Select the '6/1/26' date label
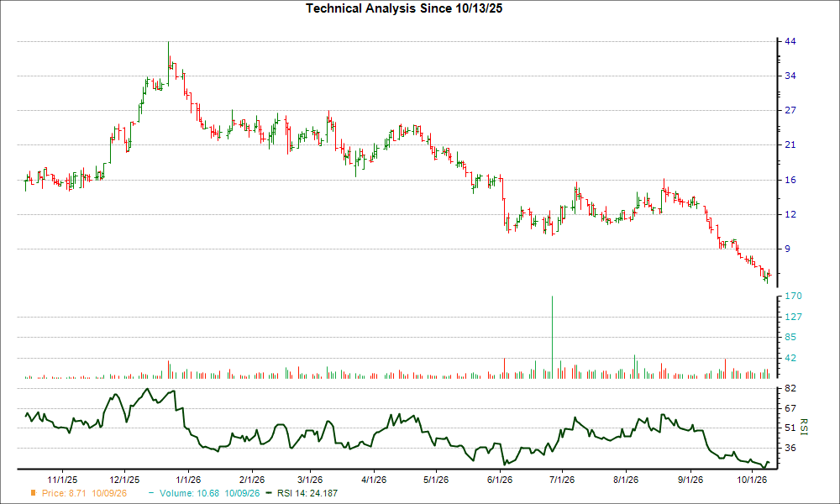 pos(500,480)
